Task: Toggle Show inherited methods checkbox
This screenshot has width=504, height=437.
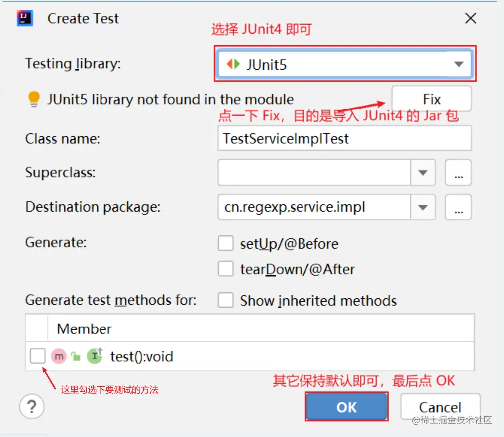Action: tap(226, 300)
